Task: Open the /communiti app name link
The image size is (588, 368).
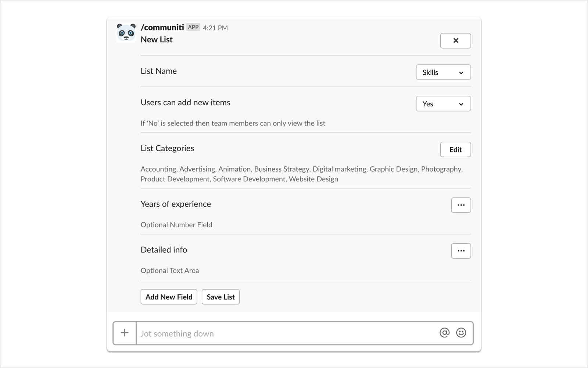Action: pyautogui.click(x=162, y=27)
